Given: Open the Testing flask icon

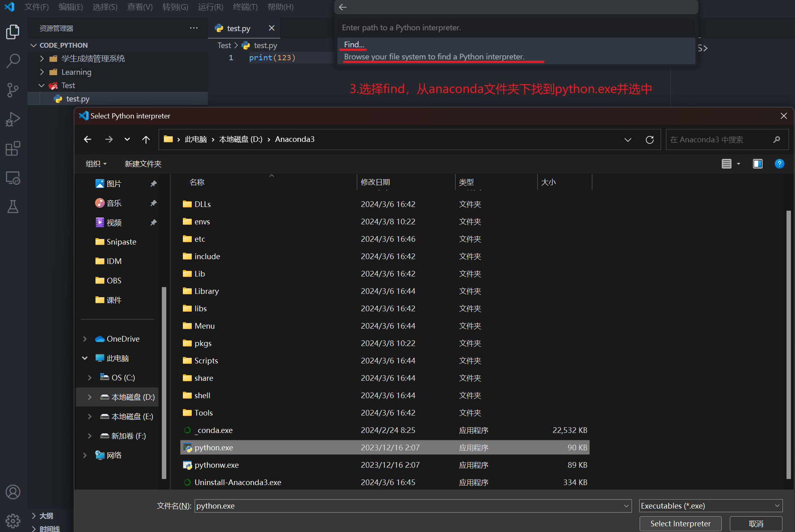Looking at the screenshot, I should pyautogui.click(x=13, y=207).
